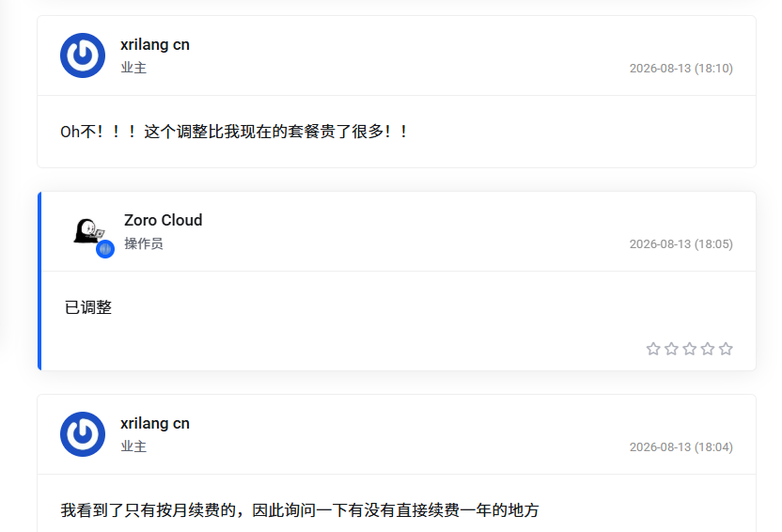Click Zoro Cloud operator avatar
This screenshot has width=782, height=532.
[x=89, y=231]
